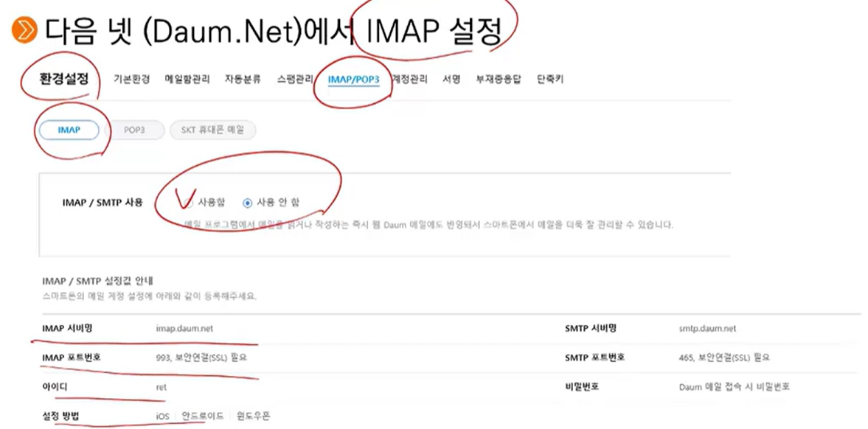Click the SMTP 포트번호 label
Viewport: 868px width, 429px height.
[x=595, y=357]
